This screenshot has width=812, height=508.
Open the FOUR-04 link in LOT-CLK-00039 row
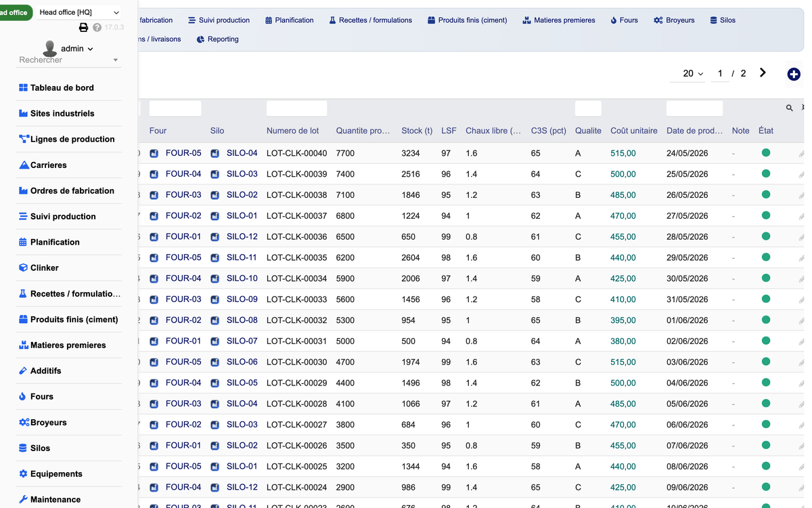pyautogui.click(x=183, y=174)
